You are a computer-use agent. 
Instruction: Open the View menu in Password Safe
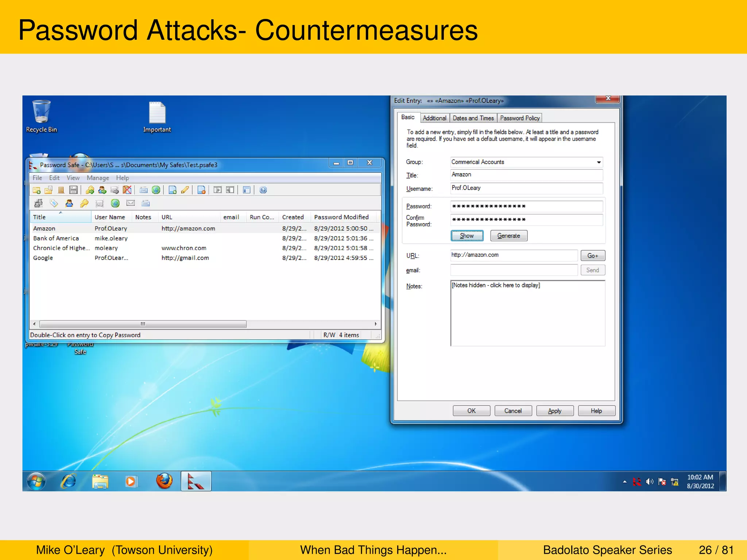pyautogui.click(x=73, y=178)
